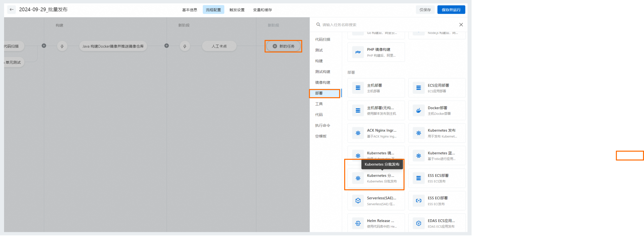
Task: Click the ECS应用部署 icon
Action: [x=419, y=88]
